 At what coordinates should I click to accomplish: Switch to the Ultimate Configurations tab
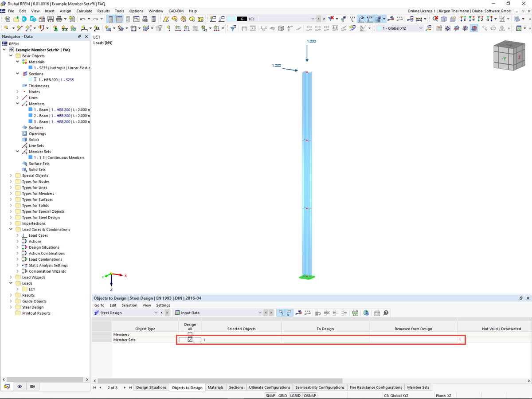click(x=270, y=387)
